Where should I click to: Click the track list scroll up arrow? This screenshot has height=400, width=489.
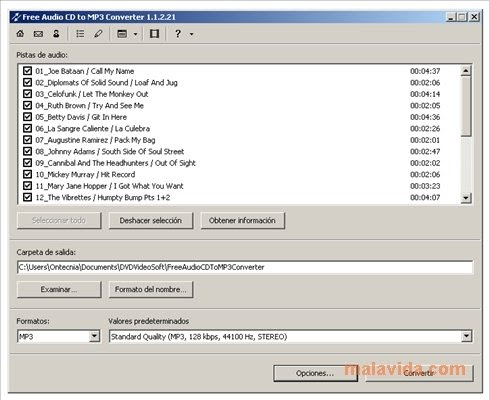tap(466, 71)
